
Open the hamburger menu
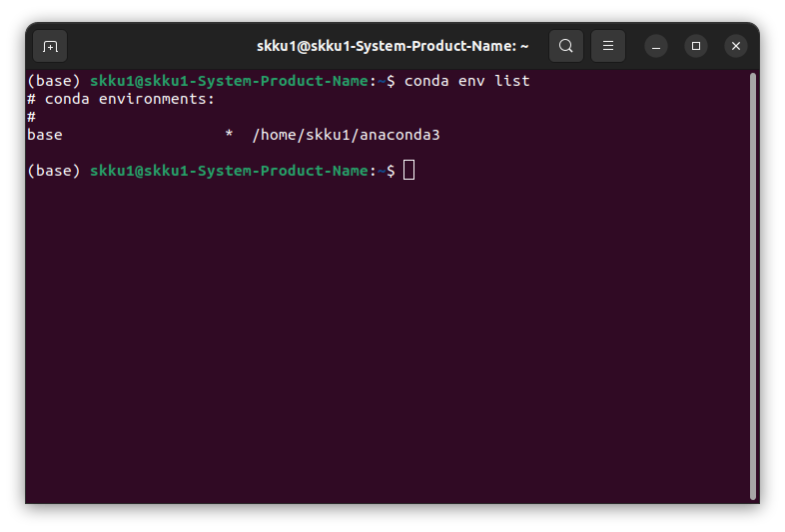pyautogui.click(x=608, y=46)
